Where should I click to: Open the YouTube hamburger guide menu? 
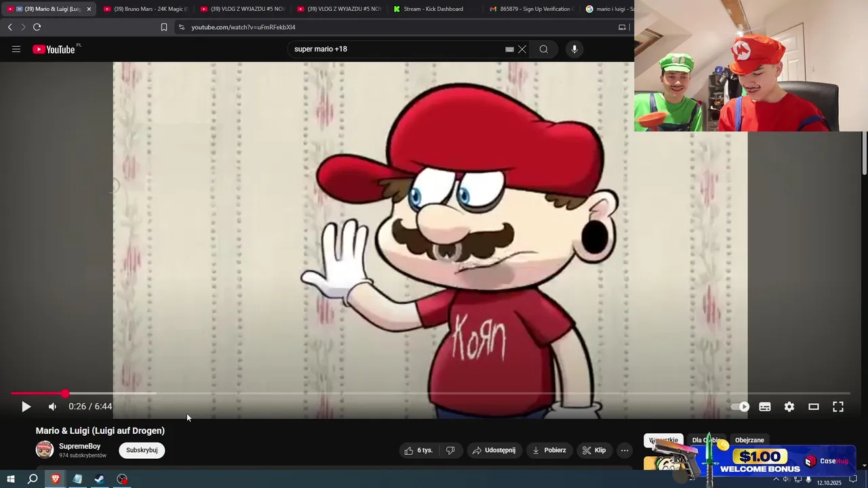[16, 49]
